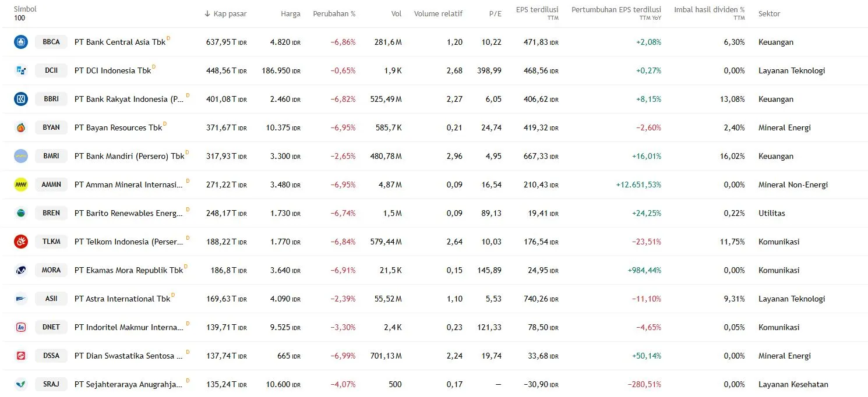Click the BBCA company logo icon
This screenshot has height=397, width=868.
(x=21, y=42)
